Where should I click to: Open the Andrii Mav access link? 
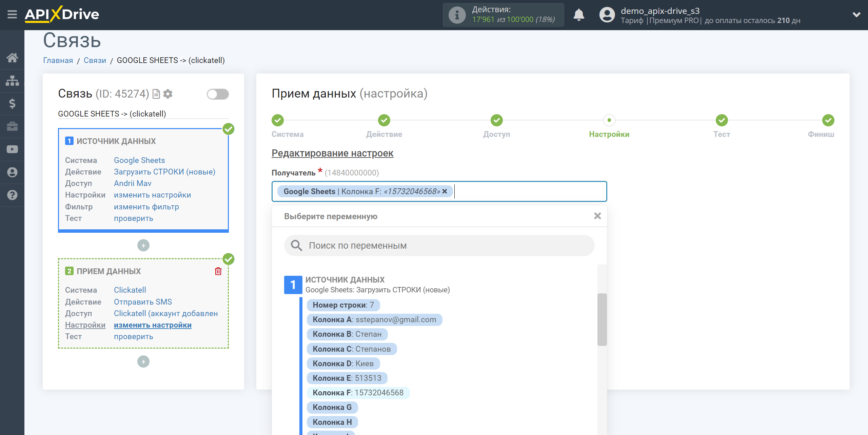133,183
